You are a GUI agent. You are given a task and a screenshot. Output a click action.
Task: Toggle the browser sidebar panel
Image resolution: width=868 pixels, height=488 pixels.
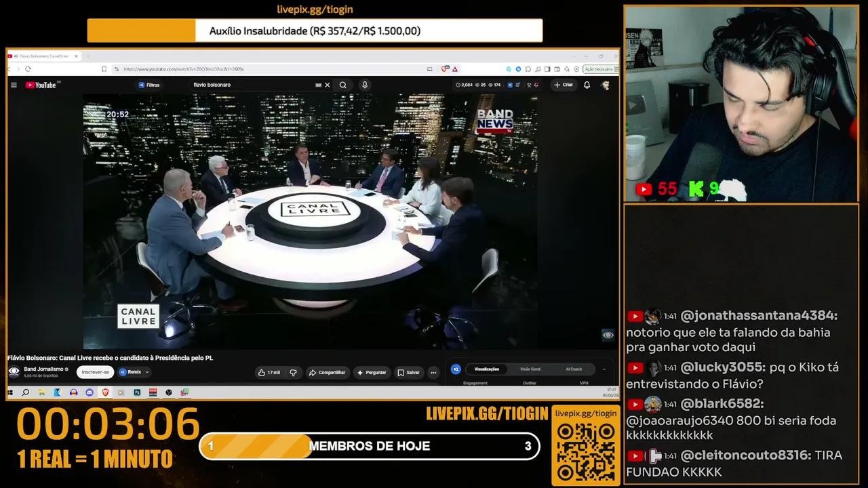pos(547,68)
